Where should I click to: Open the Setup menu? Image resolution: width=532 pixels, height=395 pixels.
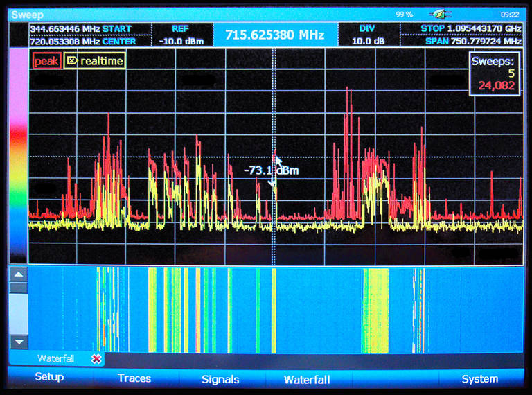click(x=49, y=378)
